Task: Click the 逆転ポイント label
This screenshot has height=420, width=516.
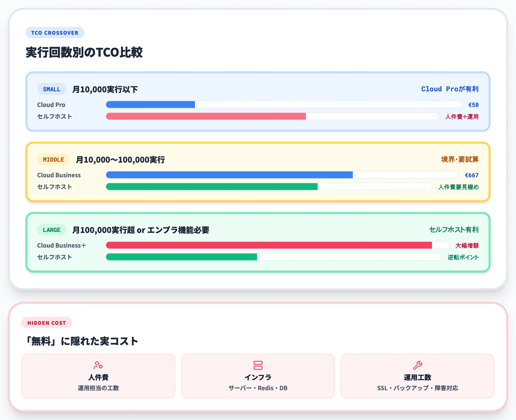Action: tap(463, 257)
